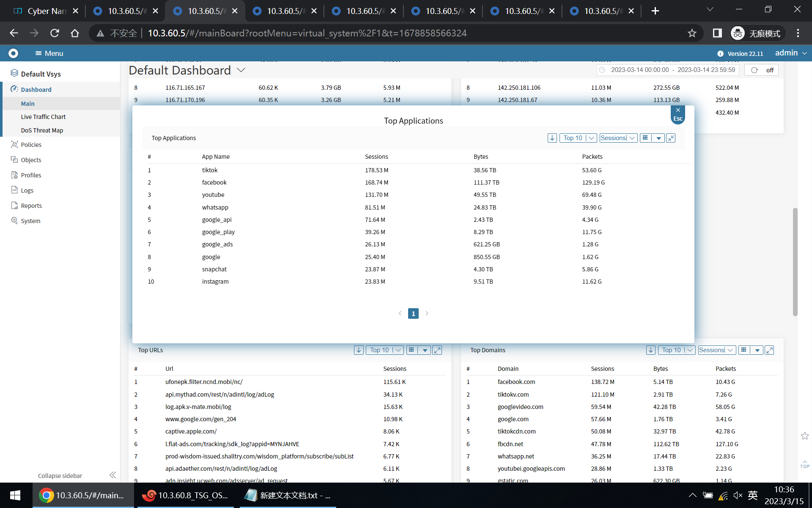812x508 pixels.
Task: Open the Top 10 dropdown in Top Applications
Action: 578,138
